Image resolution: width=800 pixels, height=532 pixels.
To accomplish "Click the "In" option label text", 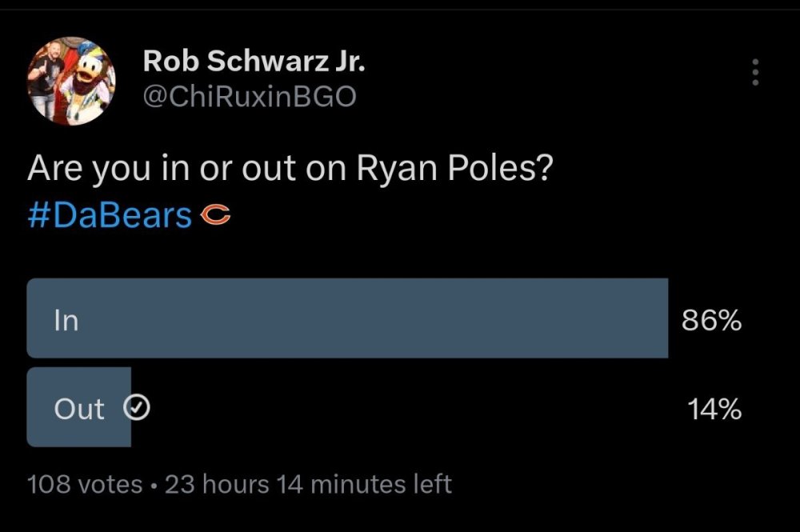I will pyautogui.click(x=66, y=320).
